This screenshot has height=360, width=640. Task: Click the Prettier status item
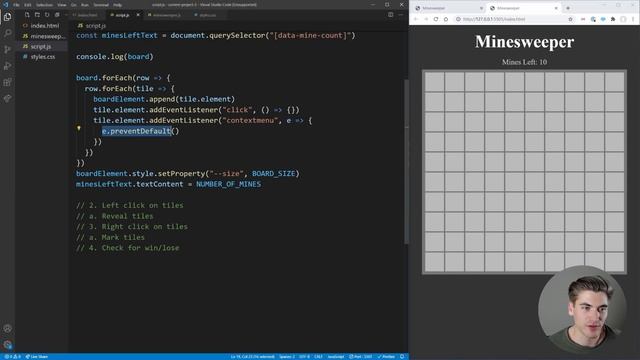click(x=386, y=357)
